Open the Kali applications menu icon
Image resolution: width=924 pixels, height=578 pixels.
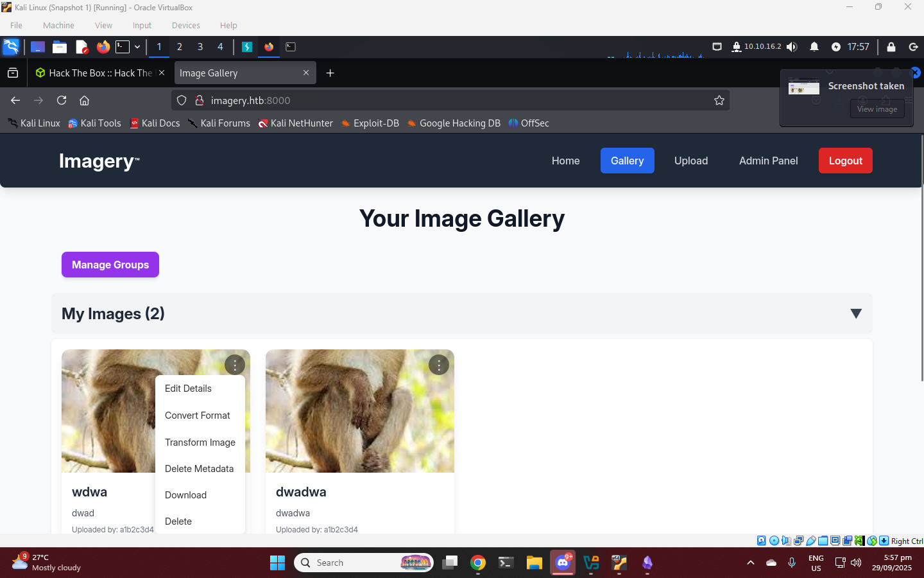pos(11,47)
